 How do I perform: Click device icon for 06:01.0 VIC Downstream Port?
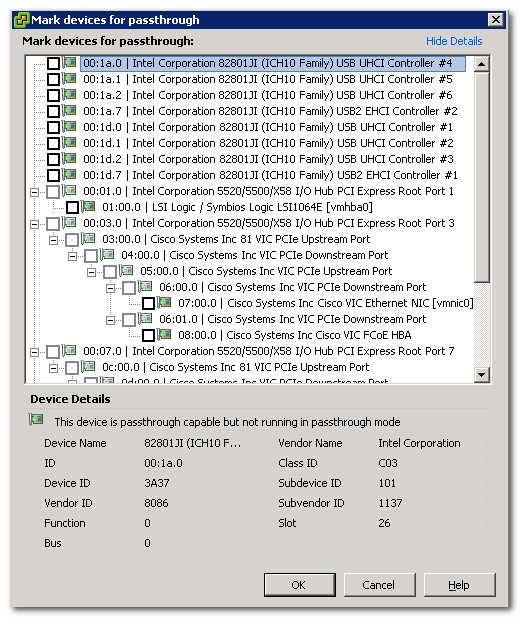coord(145,318)
